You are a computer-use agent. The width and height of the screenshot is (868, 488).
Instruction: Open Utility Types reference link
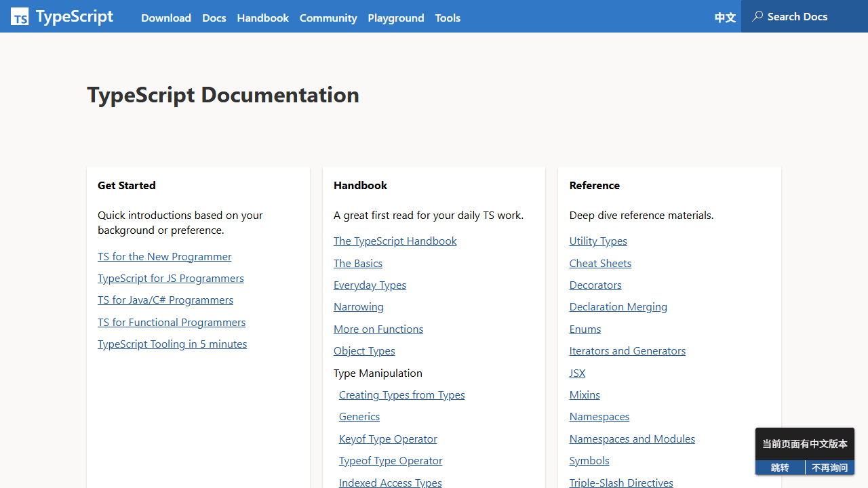pos(598,241)
